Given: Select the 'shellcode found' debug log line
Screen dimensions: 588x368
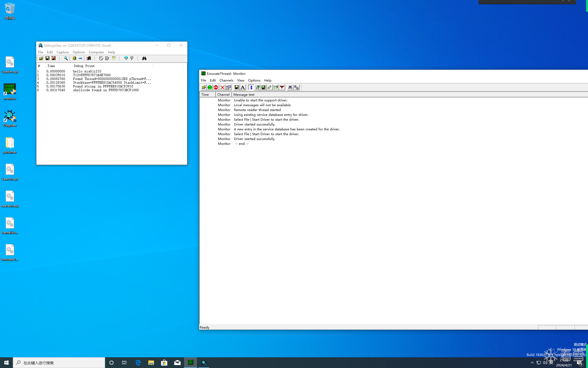Looking at the screenshot, I should click(106, 90).
